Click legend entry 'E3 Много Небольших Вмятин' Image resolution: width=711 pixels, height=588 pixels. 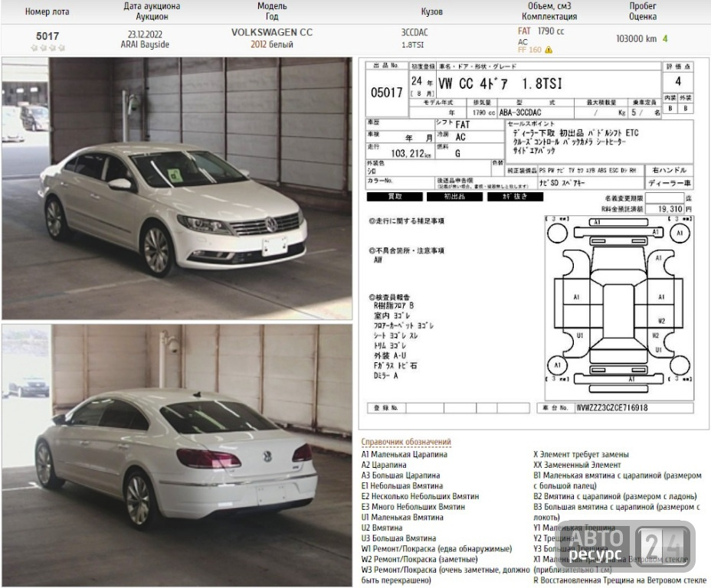tap(413, 506)
